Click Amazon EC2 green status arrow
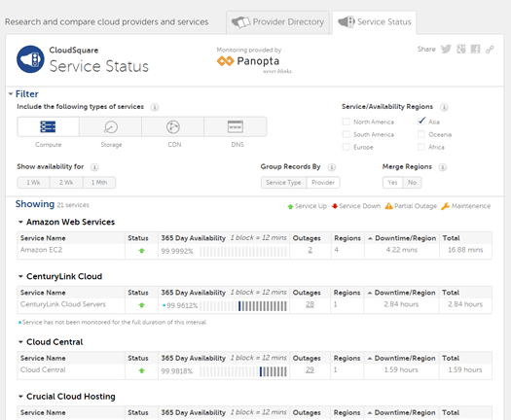511x420 pixels. 141,251
